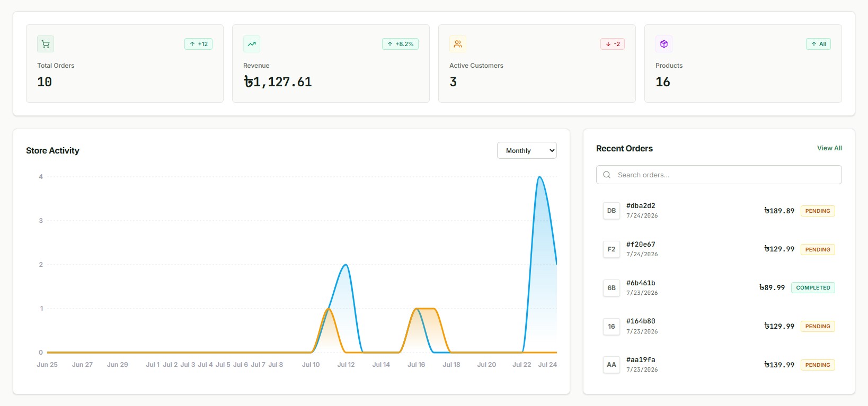Viewport: 868px width, 406px height.
Task: Click PENDING status of order #dba2d2
Action: click(x=818, y=211)
